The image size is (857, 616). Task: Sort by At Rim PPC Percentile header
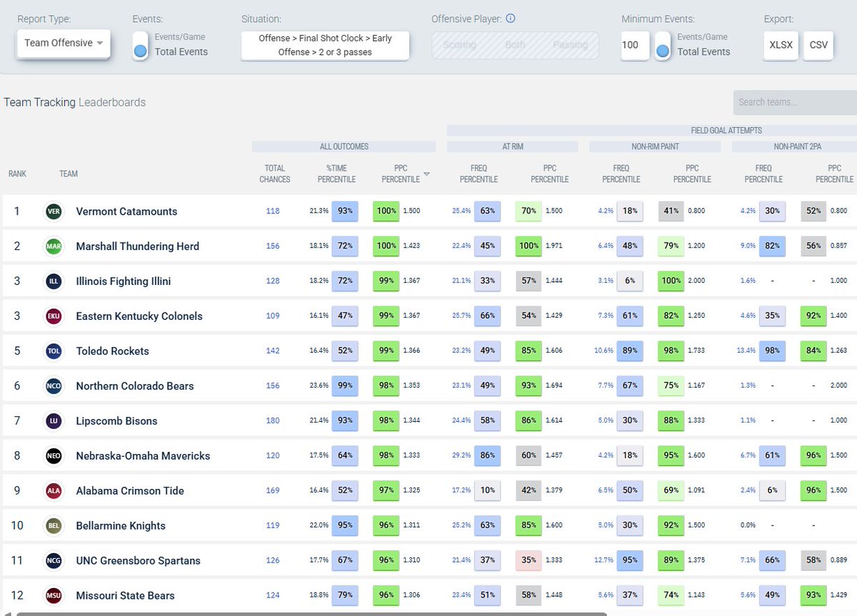549,174
